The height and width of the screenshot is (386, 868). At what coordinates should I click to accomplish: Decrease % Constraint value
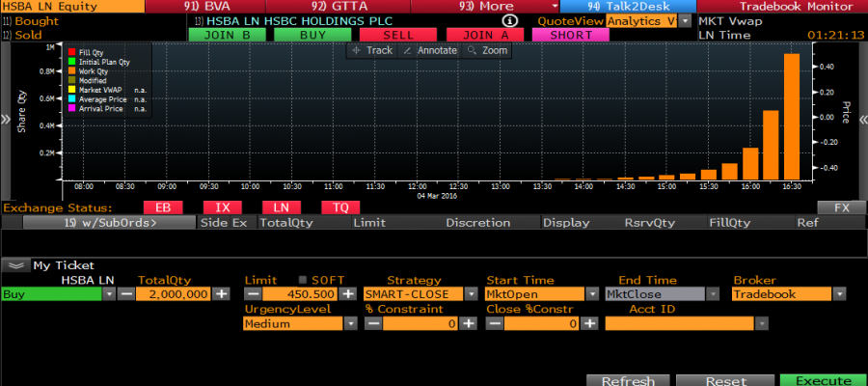373,323
